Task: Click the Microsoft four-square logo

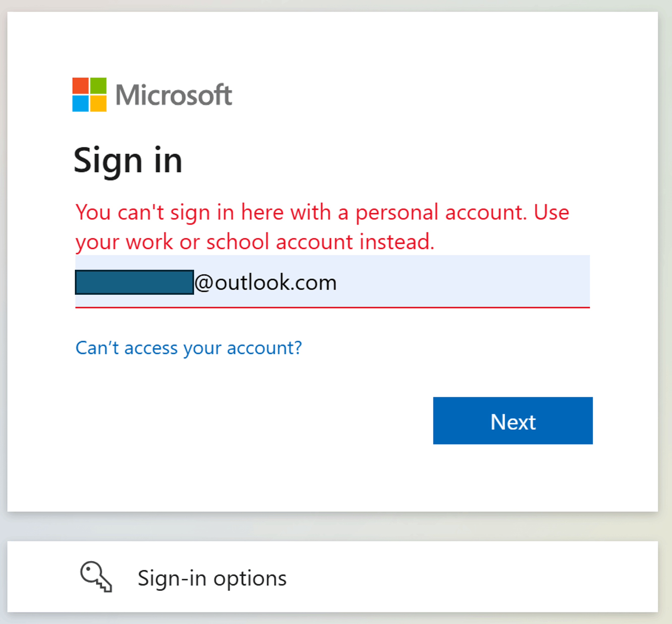Action: pyautogui.click(x=89, y=95)
